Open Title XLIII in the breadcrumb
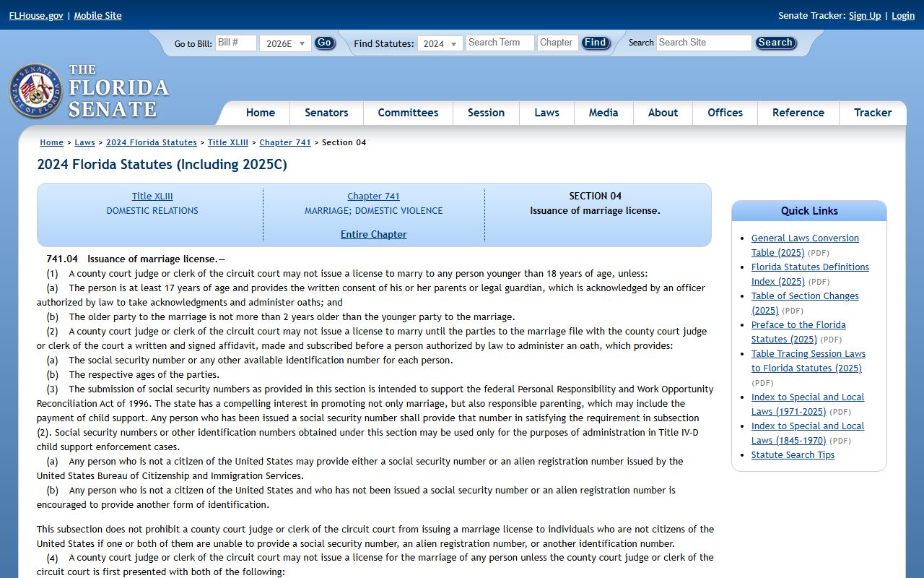924x578 pixels. point(228,142)
